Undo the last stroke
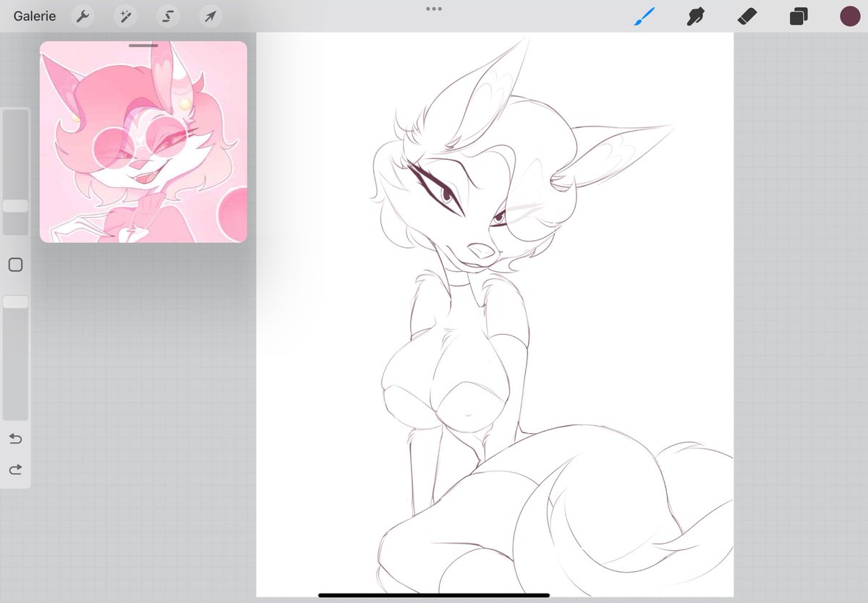Screen dimensions: 868x603 [x=15, y=439]
